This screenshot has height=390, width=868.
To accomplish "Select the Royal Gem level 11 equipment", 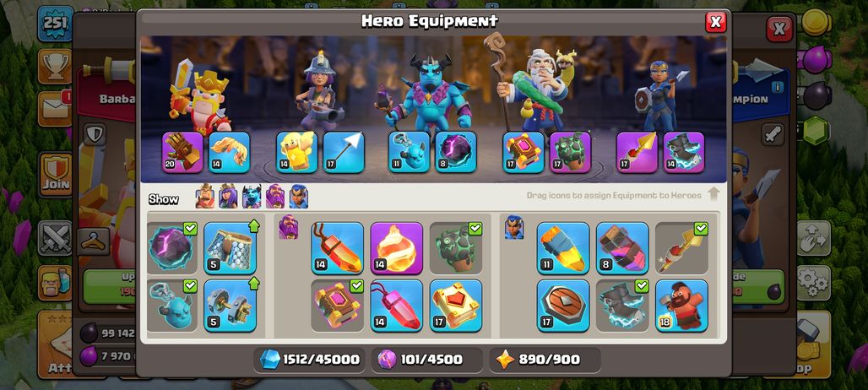I will (x=563, y=248).
